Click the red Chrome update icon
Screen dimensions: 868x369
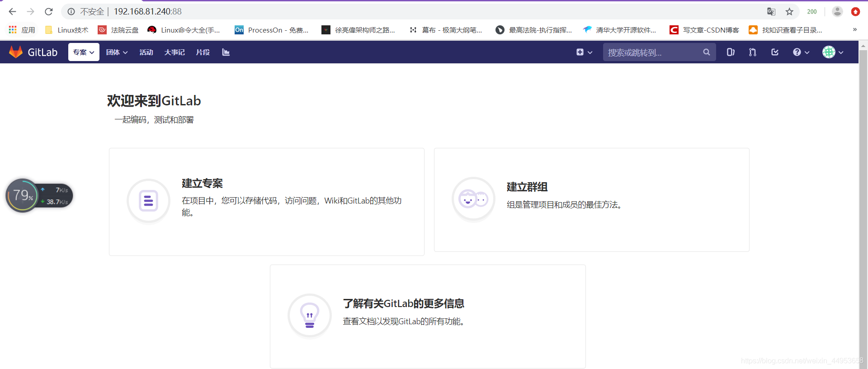(x=855, y=12)
